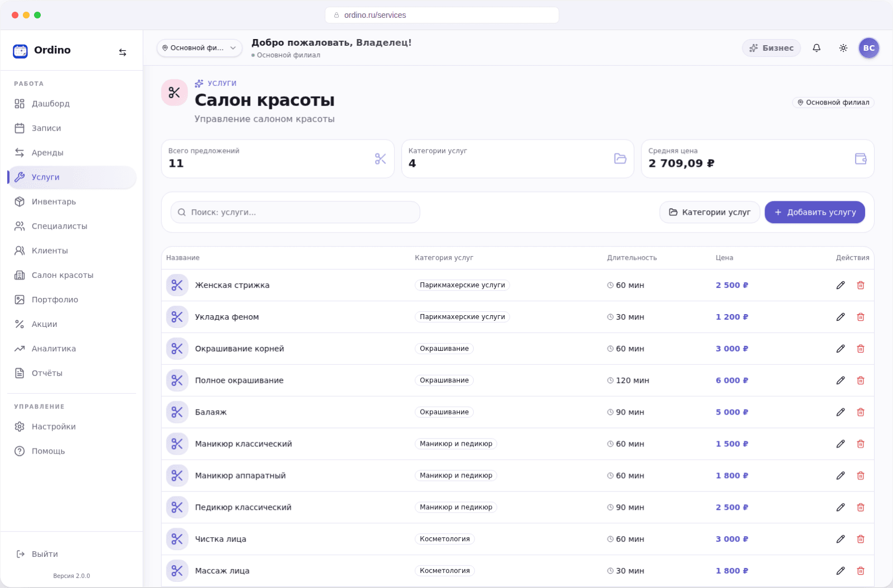The height and width of the screenshot is (588, 893).
Task: Open Настройки page
Action: [x=72, y=427]
